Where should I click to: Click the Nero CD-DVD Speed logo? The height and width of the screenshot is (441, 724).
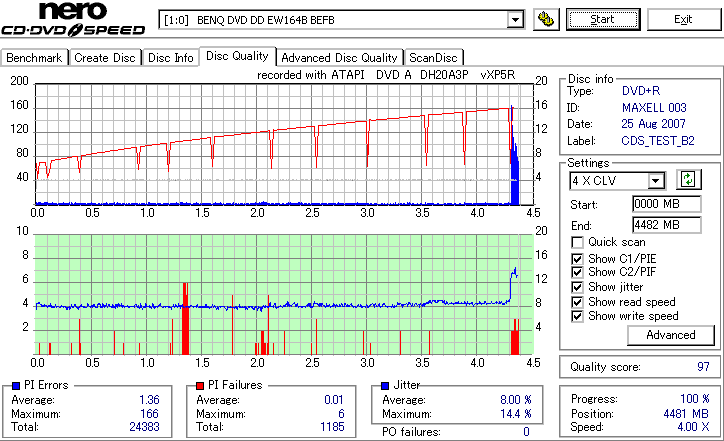point(73,19)
